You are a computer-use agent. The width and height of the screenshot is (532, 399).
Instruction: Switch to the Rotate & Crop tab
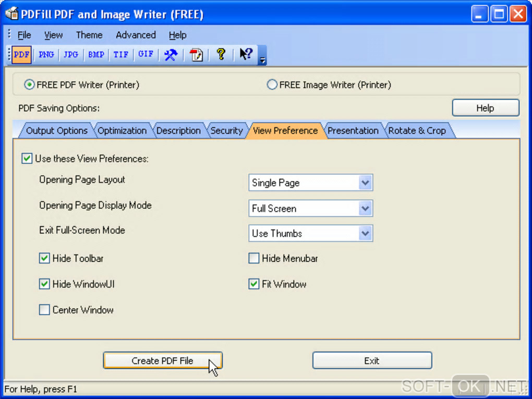coord(417,130)
